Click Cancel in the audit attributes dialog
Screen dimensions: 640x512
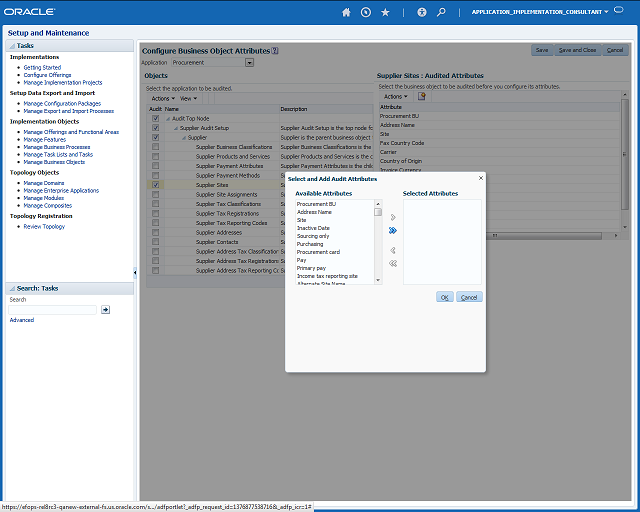469,297
